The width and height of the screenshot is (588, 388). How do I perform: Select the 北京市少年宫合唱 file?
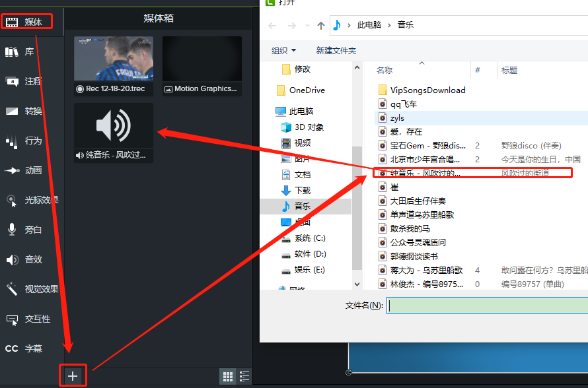(x=420, y=160)
